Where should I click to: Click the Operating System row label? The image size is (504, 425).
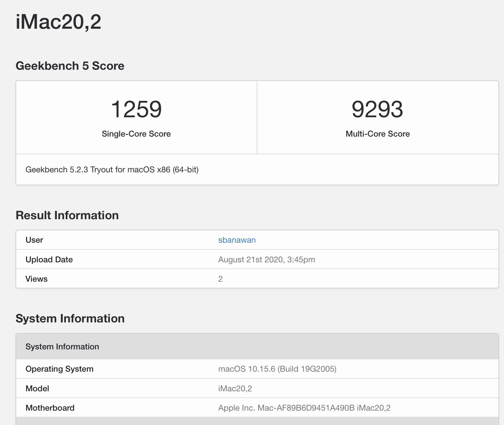pos(59,369)
